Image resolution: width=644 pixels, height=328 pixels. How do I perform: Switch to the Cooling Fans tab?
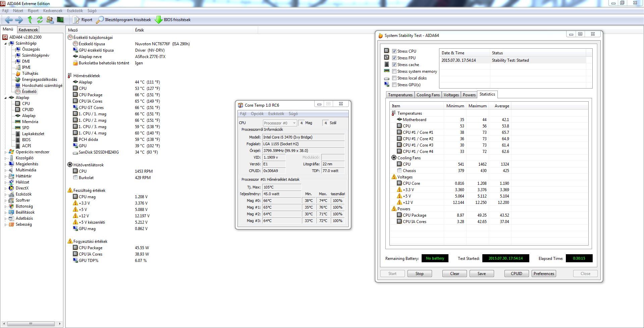[428, 95]
